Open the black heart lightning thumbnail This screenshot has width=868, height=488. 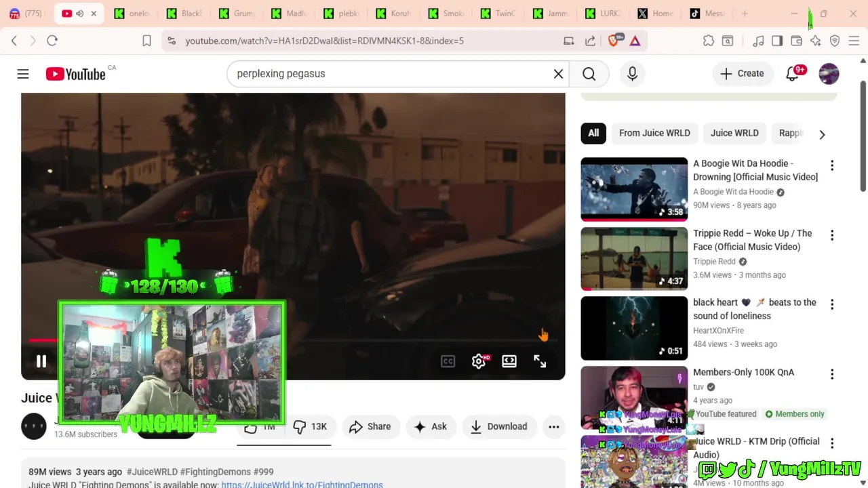pyautogui.click(x=634, y=328)
